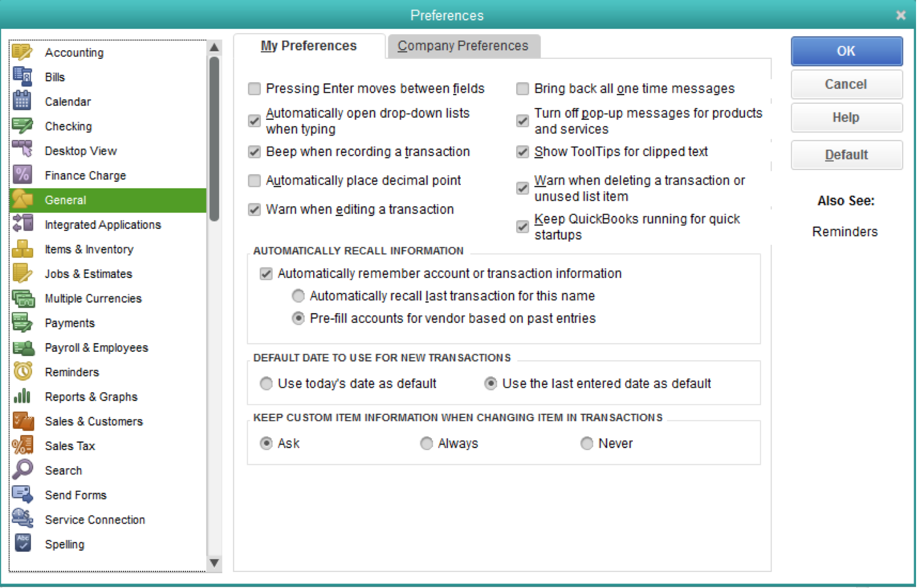This screenshot has height=588, width=918.
Task: Click the Search magnifying glass icon
Action: (x=23, y=470)
